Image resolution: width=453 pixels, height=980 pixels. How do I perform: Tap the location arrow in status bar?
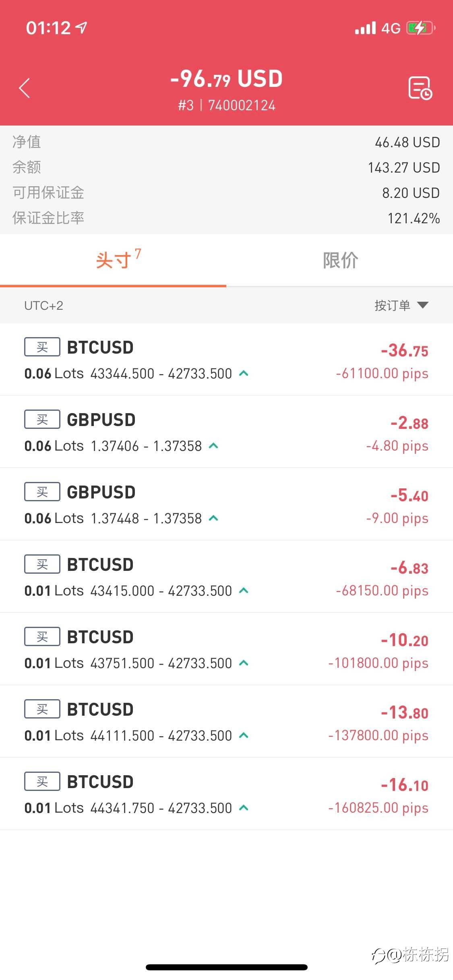tap(82, 27)
